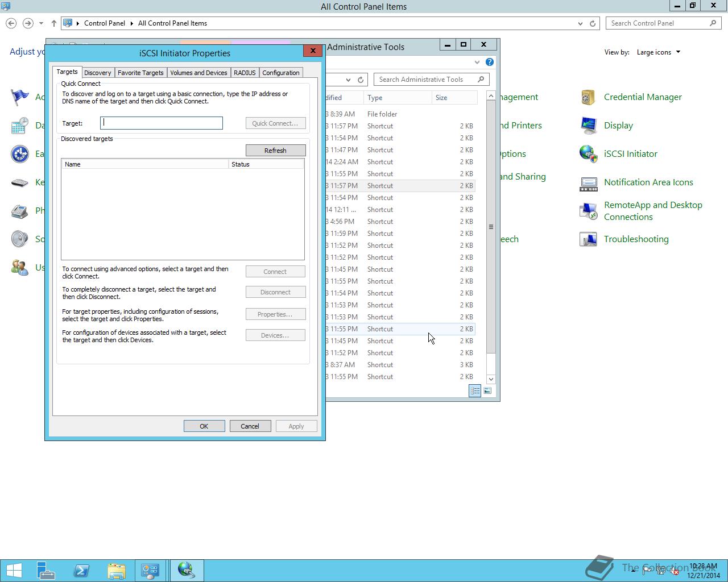The width and height of the screenshot is (728, 582).
Task: Click the system tray clock
Action: point(704,571)
